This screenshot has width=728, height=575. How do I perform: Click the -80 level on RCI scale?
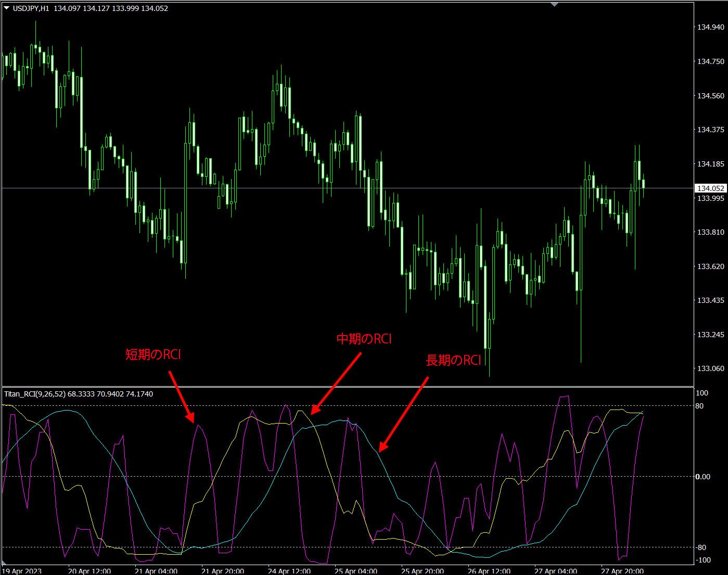pos(701,547)
